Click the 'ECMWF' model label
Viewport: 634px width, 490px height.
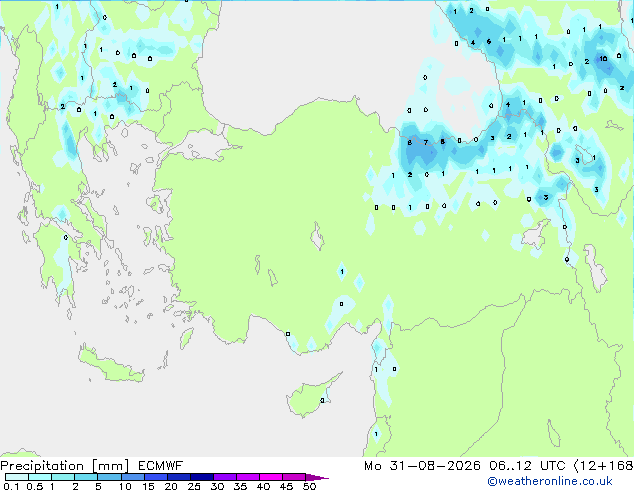click(161, 466)
